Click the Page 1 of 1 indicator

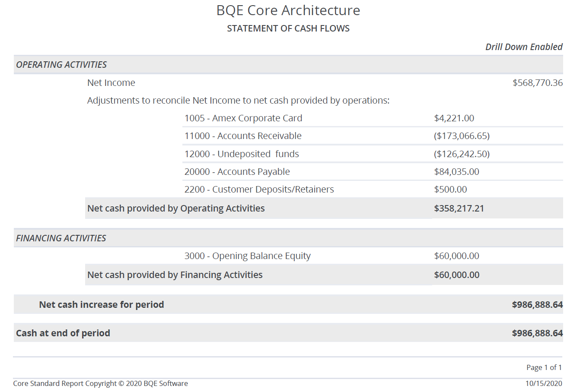(544, 367)
